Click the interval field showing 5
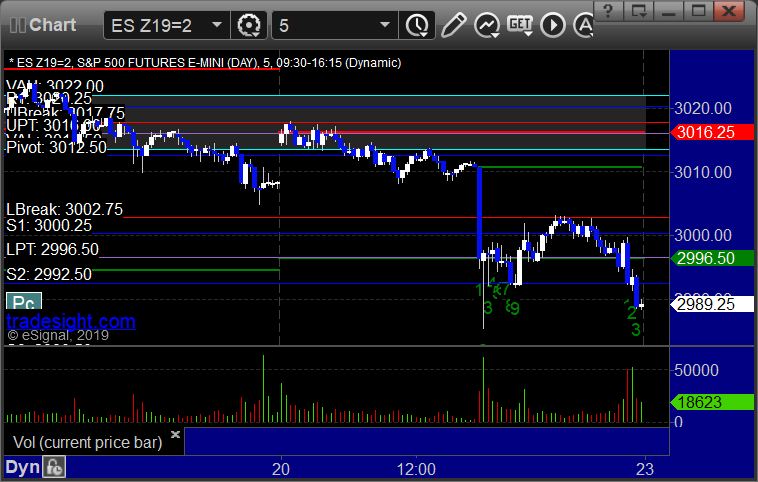Image resolution: width=758 pixels, height=482 pixels. click(335, 25)
